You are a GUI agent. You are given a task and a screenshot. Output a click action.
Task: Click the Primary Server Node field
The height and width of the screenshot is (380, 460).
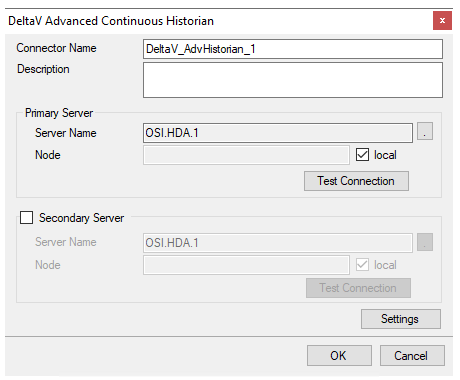point(246,155)
